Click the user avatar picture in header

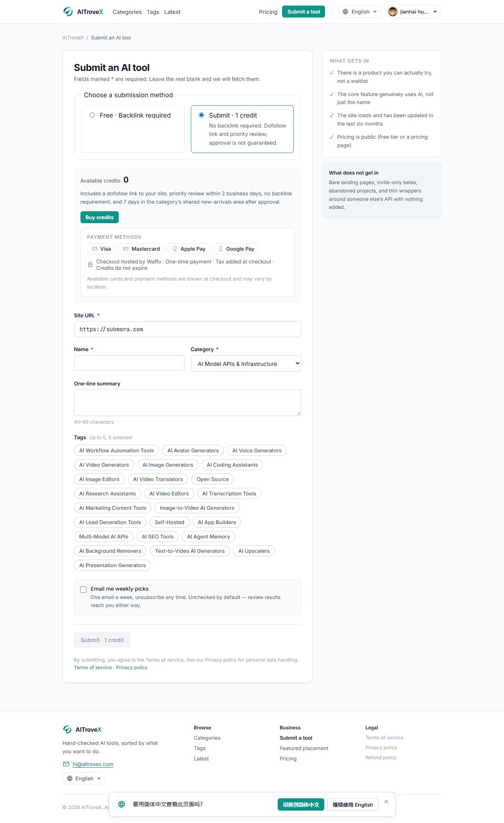393,12
